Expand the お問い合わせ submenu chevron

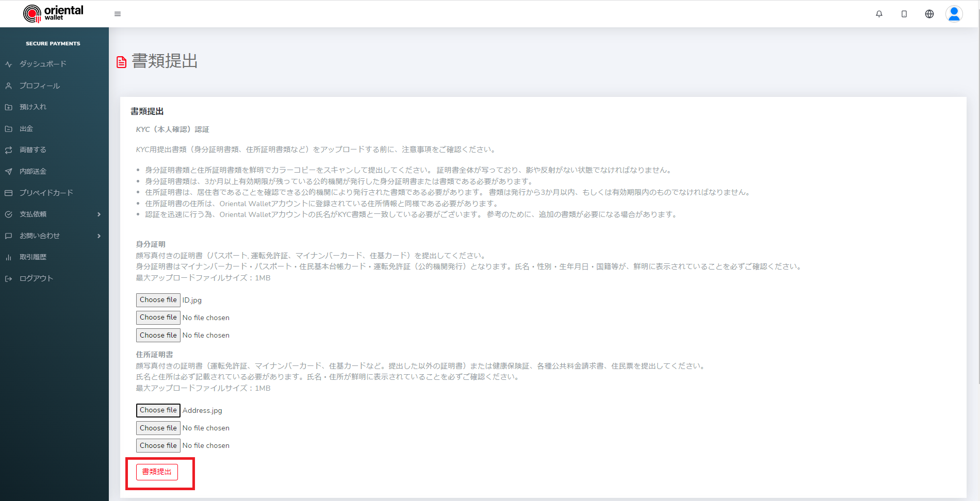pyautogui.click(x=99, y=236)
